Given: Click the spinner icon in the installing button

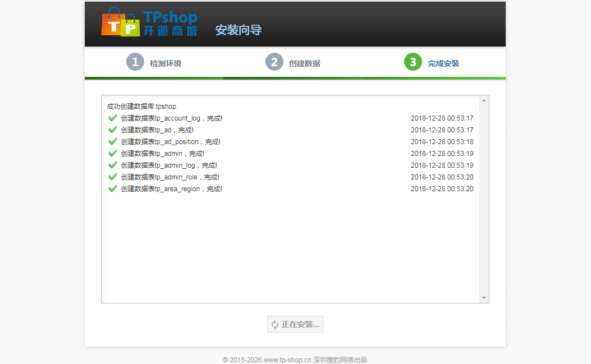Looking at the screenshot, I should 275,324.
